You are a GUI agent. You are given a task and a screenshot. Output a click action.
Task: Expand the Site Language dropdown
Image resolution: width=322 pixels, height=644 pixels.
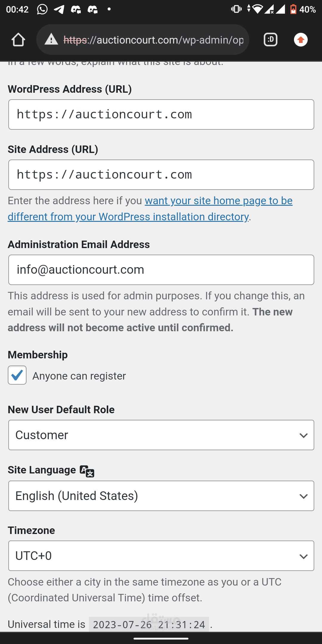(161, 496)
